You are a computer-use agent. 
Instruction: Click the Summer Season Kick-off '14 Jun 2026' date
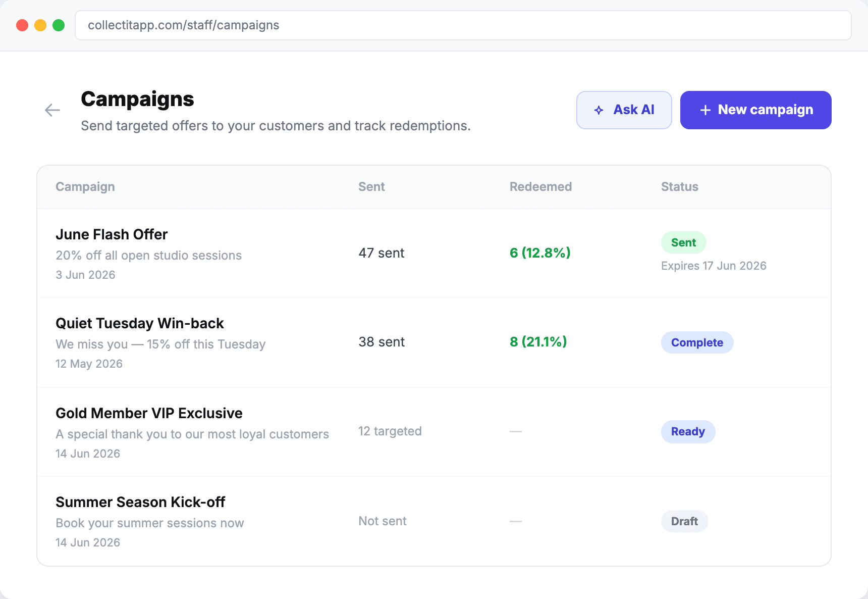(88, 542)
